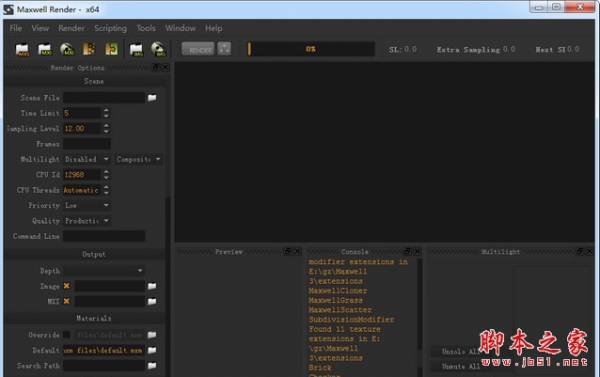Open the Scripting menu
The width and height of the screenshot is (600, 377).
click(110, 28)
